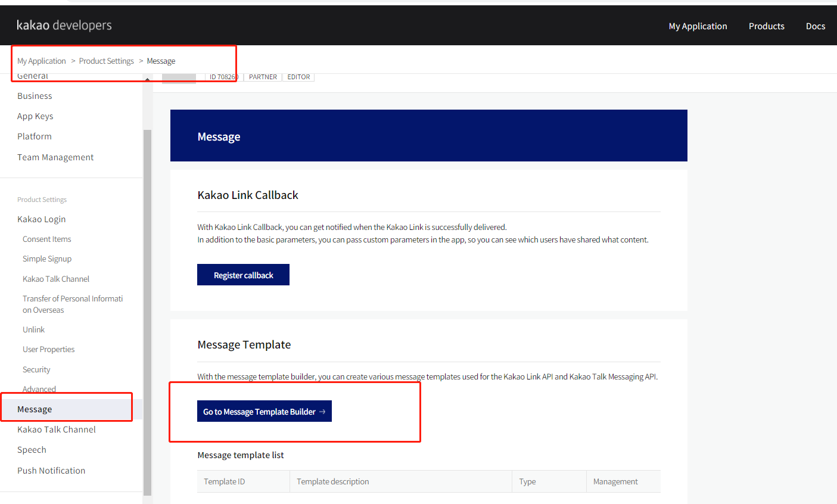This screenshot has width=837, height=504.
Task: Click Message breadcrumb item
Action: (x=161, y=61)
